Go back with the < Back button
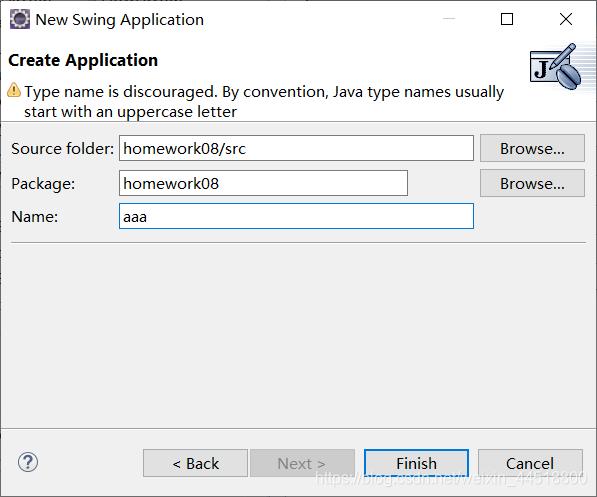The image size is (597, 497). point(195,463)
